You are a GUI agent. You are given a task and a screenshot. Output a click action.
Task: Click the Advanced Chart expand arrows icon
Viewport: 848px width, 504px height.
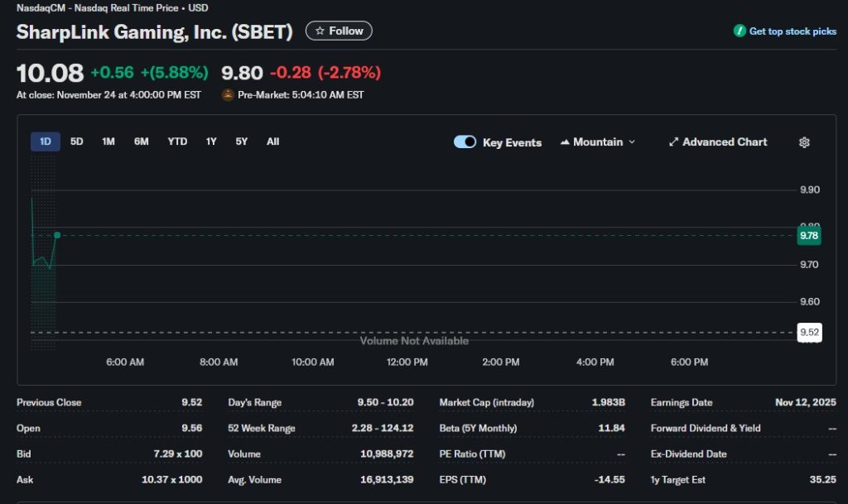coord(673,142)
